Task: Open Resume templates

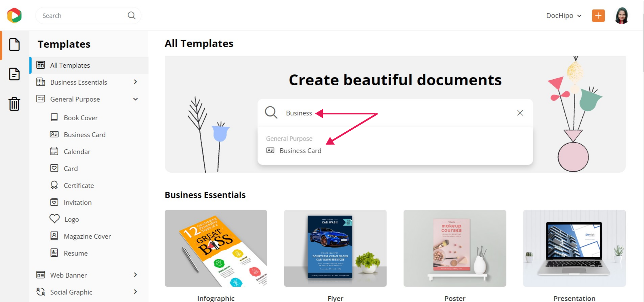Action: click(76, 253)
